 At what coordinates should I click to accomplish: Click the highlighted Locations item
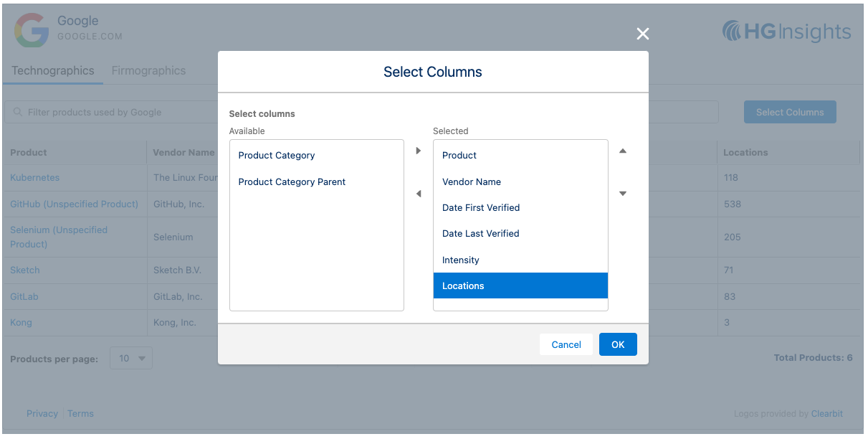click(463, 286)
